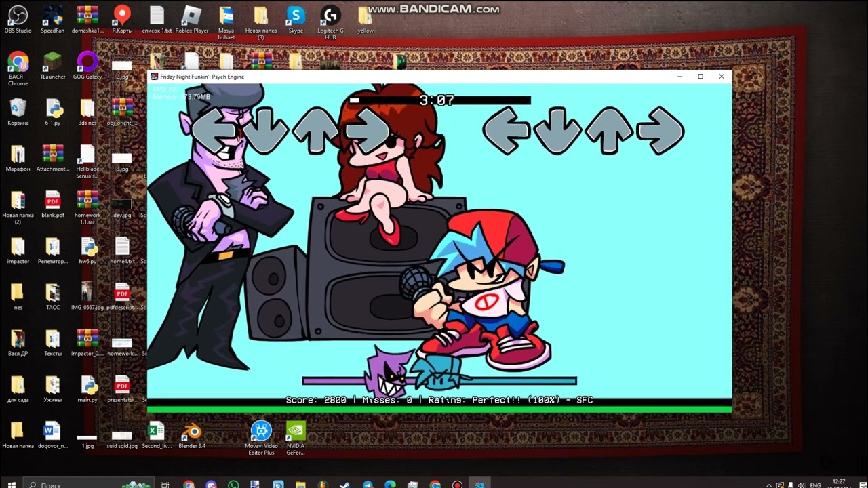Click the player's right arrow receptor

click(660, 130)
